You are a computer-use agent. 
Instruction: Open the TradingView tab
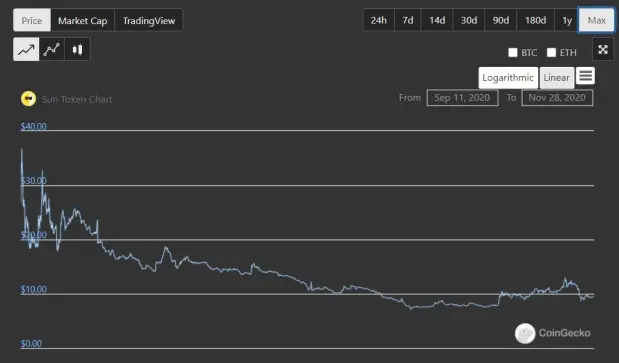pyautogui.click(x=149, y=20)
